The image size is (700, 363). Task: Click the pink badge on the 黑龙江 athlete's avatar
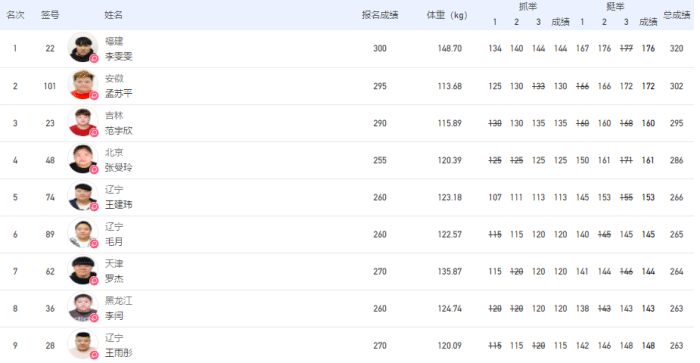[x=94, y=318]
